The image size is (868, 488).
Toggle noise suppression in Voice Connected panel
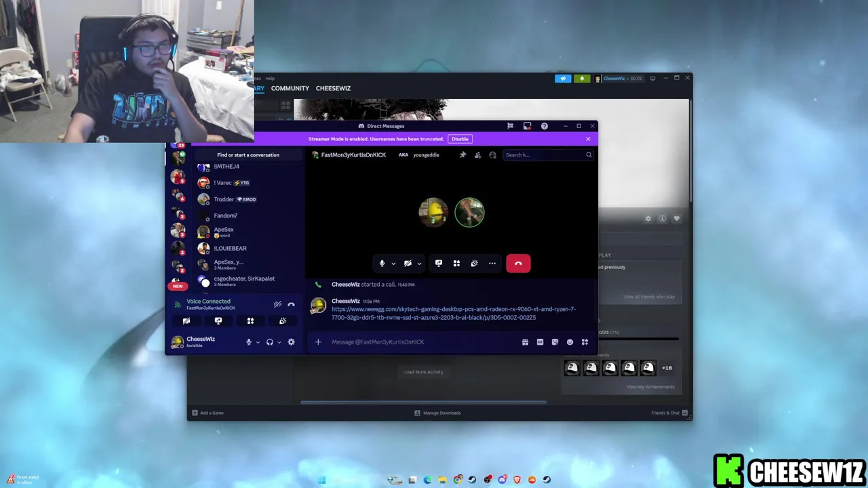pos(277,304)
